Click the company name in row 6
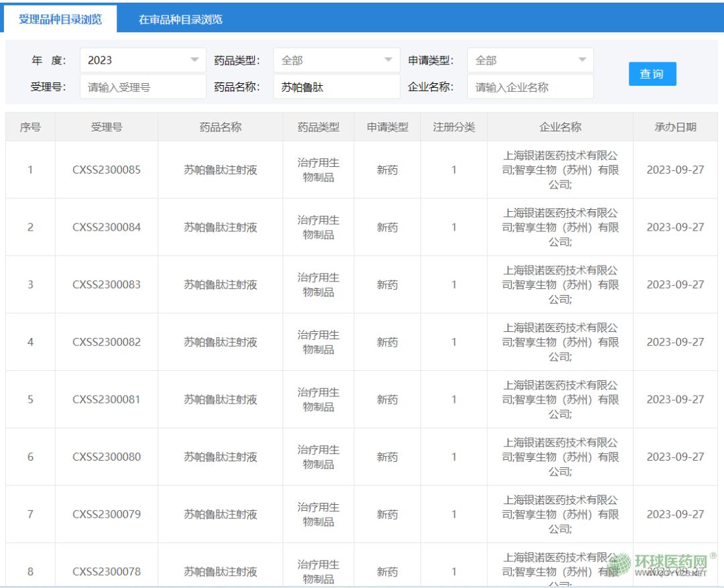This screenshot has height=588, width=724. click(560, 457)
